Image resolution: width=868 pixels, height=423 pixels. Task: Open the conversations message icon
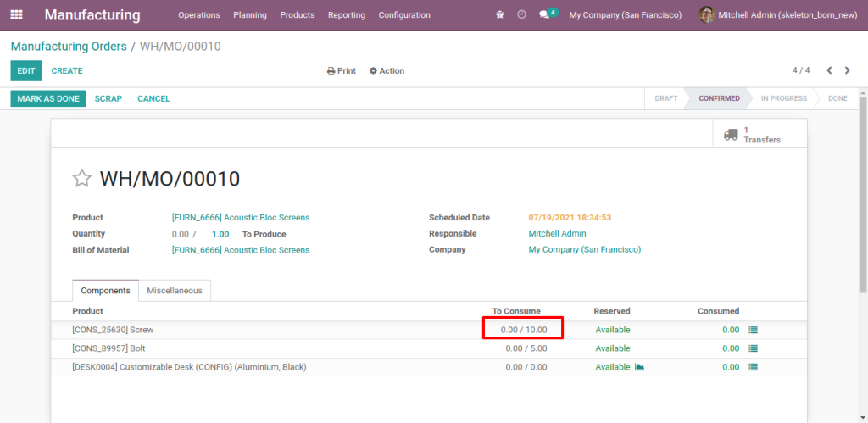(x=544, y=15)
